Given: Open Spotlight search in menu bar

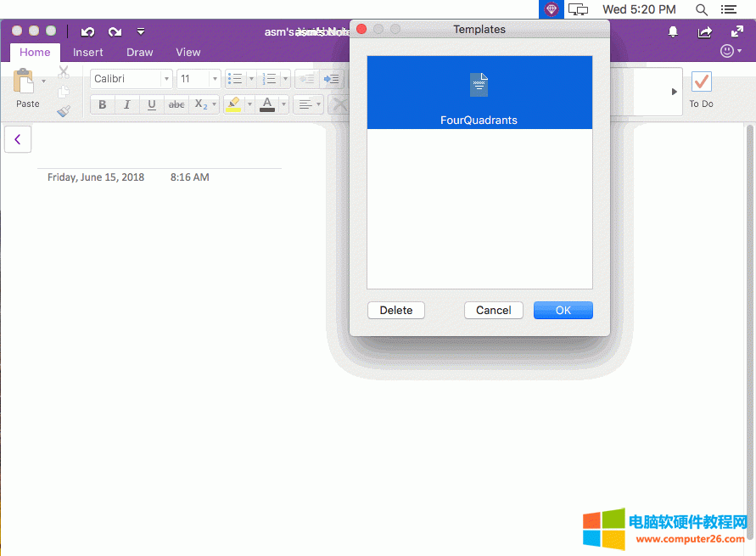Looking at the screenshot, I should [x=702, y=9].
